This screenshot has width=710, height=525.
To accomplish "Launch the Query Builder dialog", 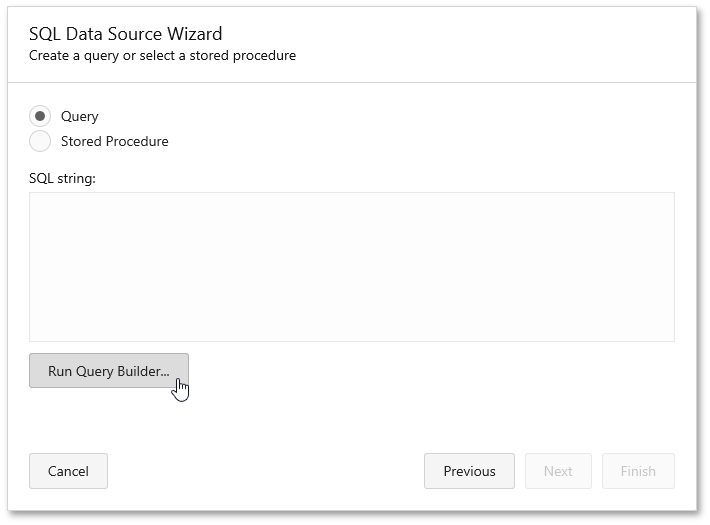I will coord(109,371).
